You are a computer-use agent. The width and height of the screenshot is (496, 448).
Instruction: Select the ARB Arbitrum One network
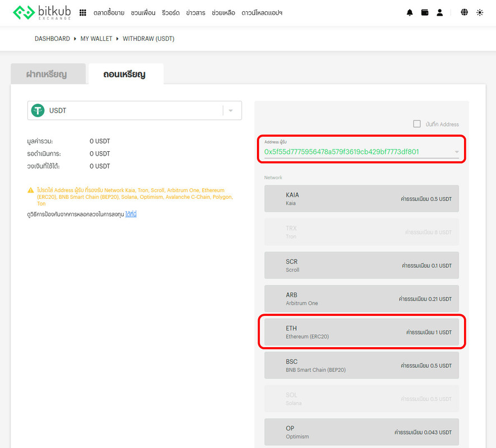[x=362, y=298]
